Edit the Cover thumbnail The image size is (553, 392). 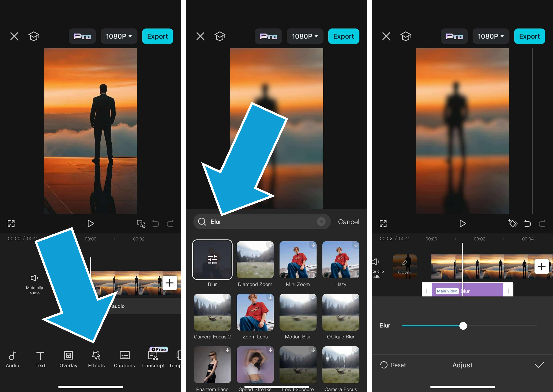coord(405,266)
